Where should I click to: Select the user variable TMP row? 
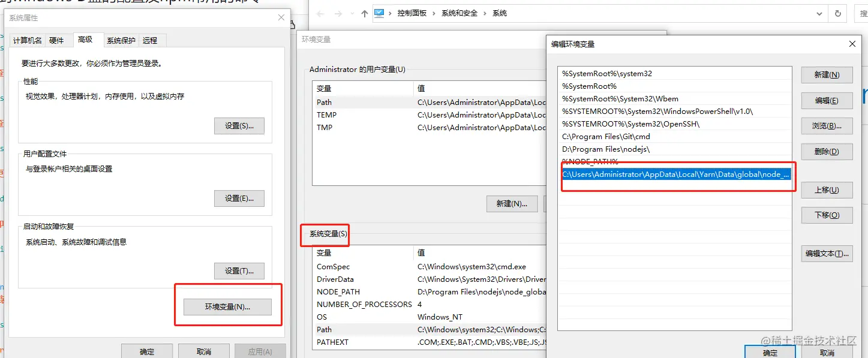click(430, 127)
